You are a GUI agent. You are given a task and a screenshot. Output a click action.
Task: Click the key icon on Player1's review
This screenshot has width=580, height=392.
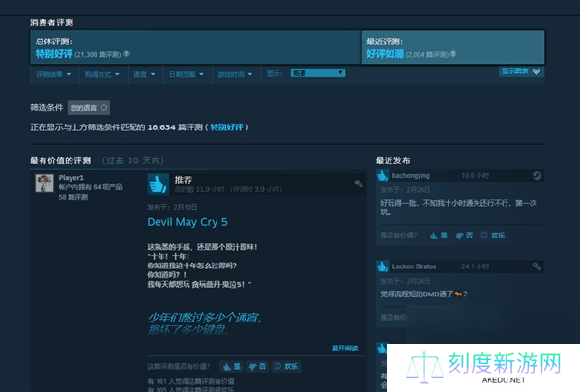(358, 183)
